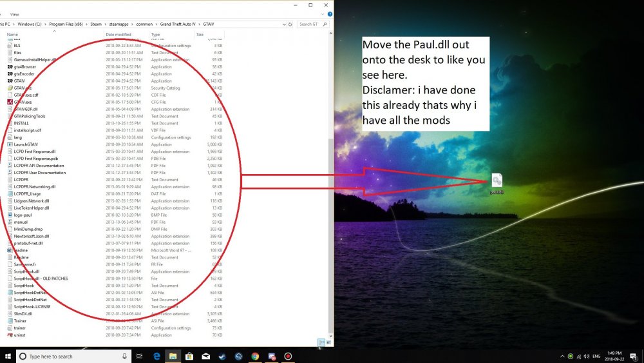Sort by the Type column header

tap(155, 35)
